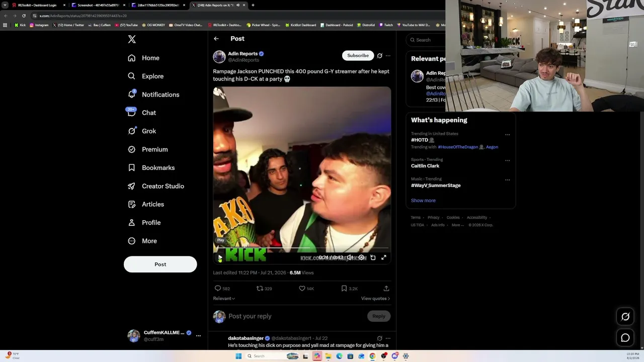The image size is (644, 362).
Task: Click the Profile person icon
Action: coord(132,223)
